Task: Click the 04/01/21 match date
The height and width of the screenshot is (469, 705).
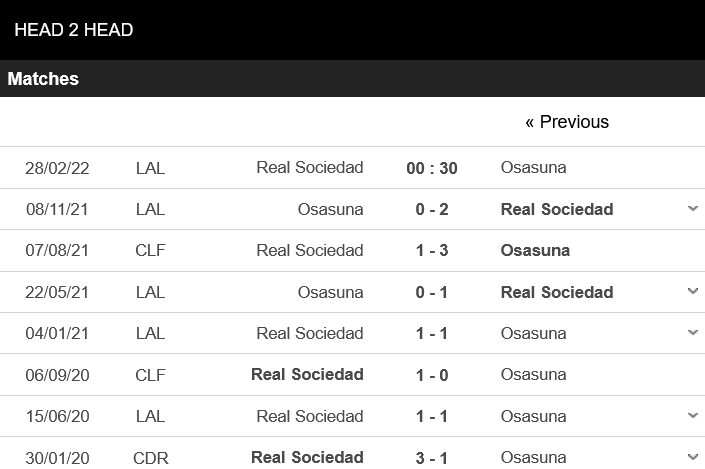Action: 57,334
